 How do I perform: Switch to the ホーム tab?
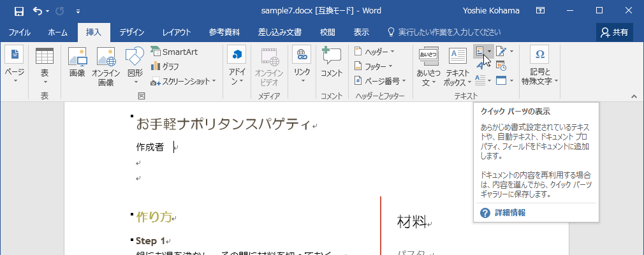click(x=57, y=32)
